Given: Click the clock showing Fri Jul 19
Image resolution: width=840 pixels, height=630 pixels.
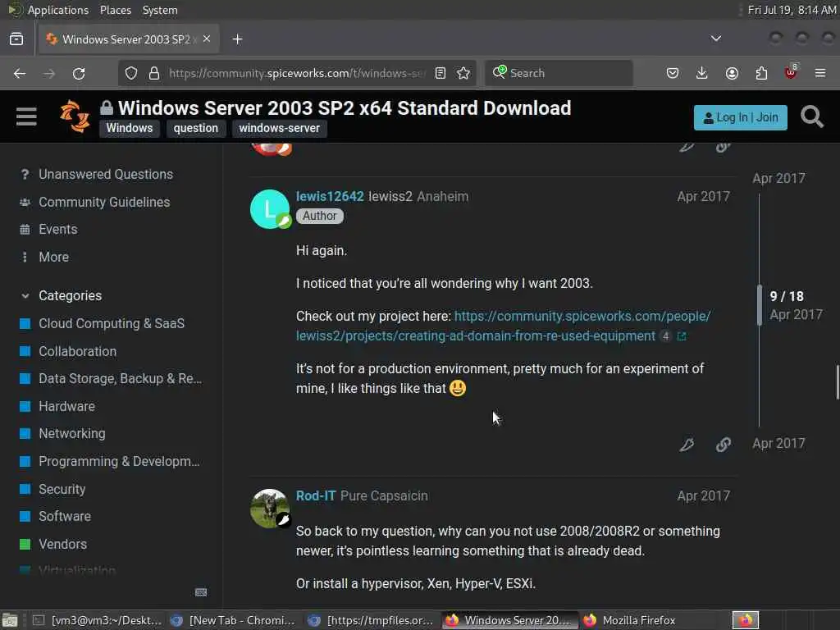Looking at the screenshot, I should (x=792, y=10).
